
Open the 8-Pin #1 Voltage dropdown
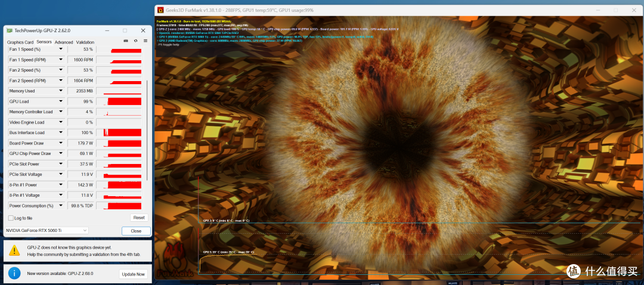click(x=61, y=196)
